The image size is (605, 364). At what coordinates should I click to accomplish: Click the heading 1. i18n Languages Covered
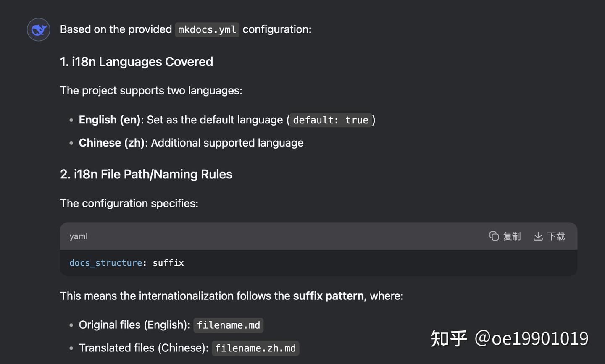pyautogui.click(x=137, y=62)
